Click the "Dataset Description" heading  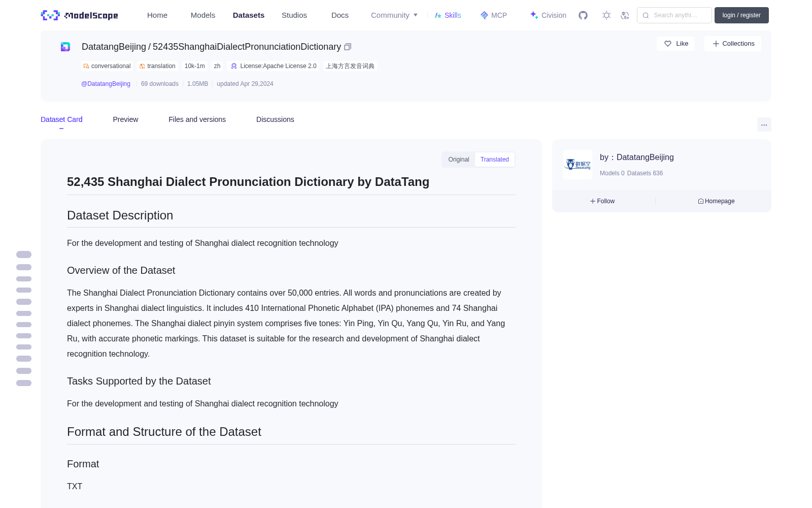pyautogui.click(x=120, y=215)
